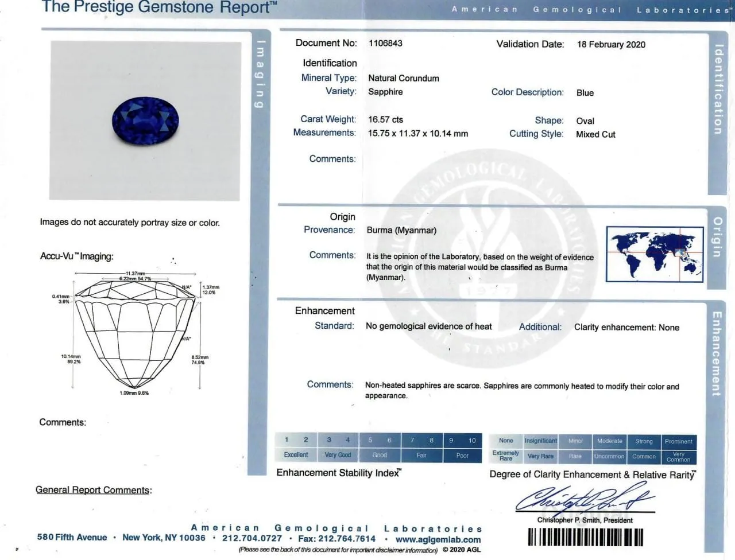Click the 'Poor' stability cell
Viewport: 735px width, 560px height.
[x=462, y=456]
